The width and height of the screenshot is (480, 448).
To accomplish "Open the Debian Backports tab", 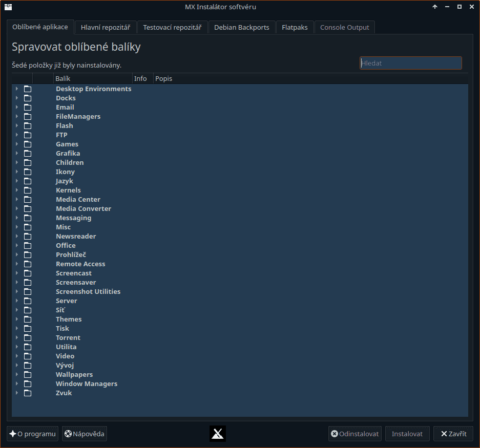I will pyautogui.click(x=241, y=27).
